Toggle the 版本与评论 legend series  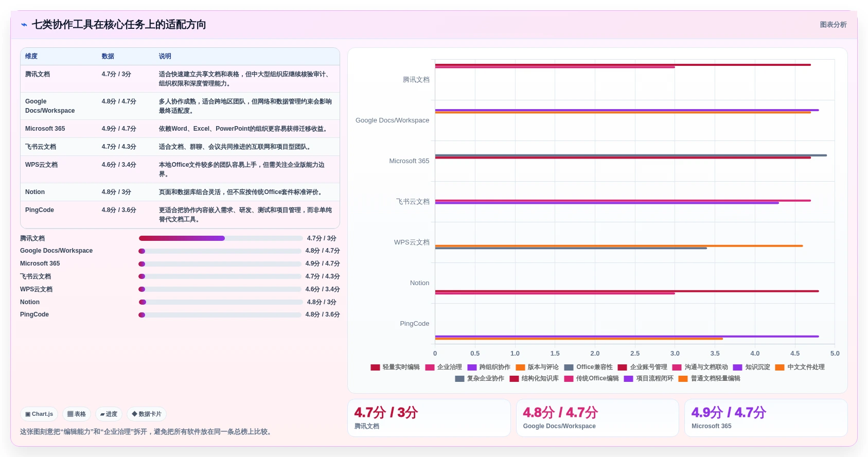pyautogui.click(x=537, y=367)
